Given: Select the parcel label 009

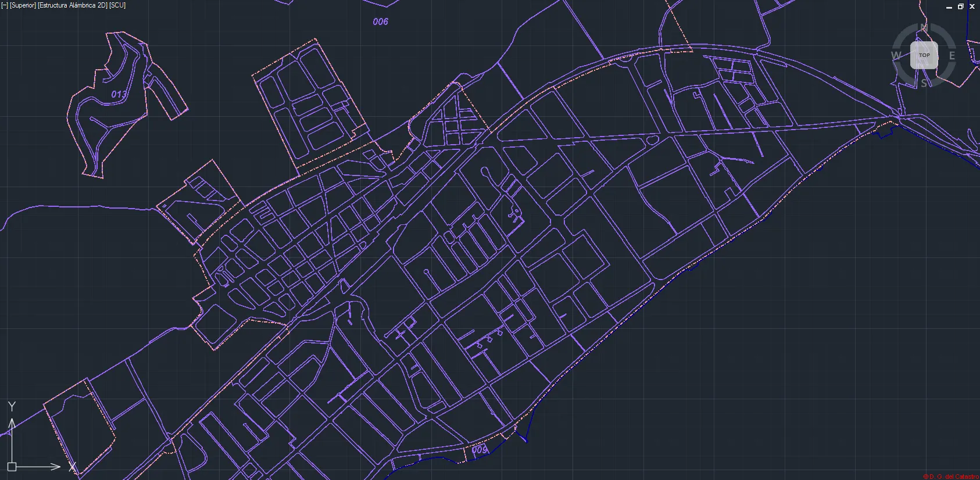Looking at the screenshot, I should coord(479,450).
